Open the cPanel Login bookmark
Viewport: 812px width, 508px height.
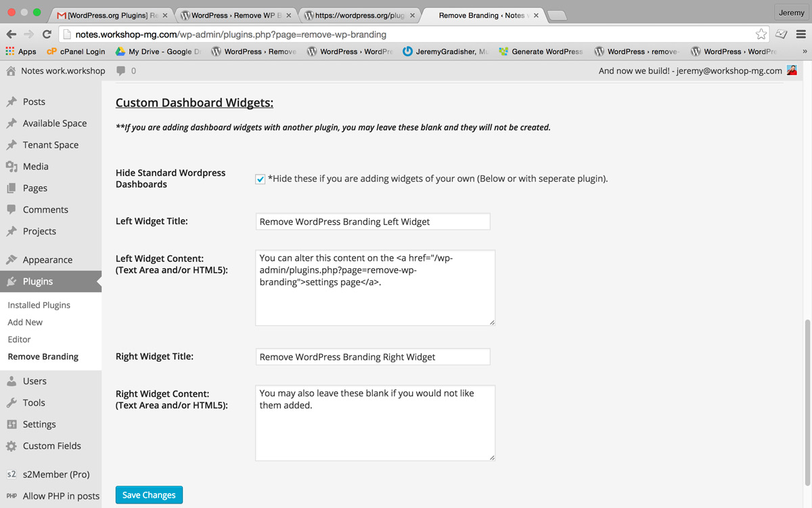(76, 51)
